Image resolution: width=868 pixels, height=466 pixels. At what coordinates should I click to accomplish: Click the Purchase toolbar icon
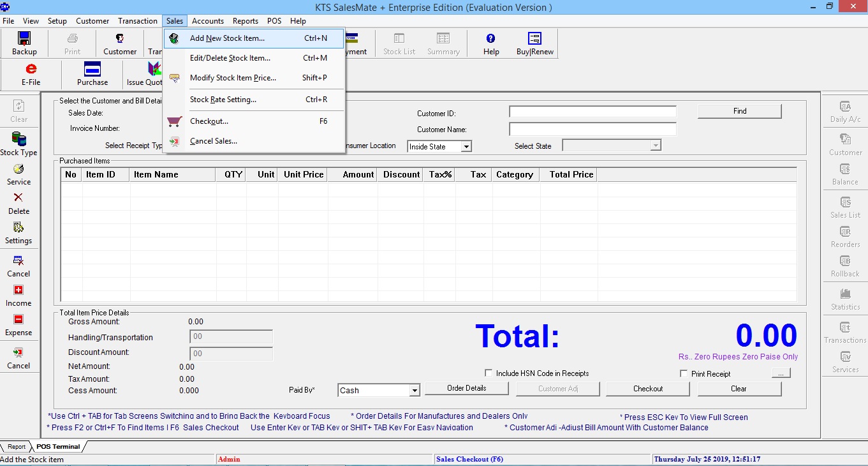[x=92, y=69]
